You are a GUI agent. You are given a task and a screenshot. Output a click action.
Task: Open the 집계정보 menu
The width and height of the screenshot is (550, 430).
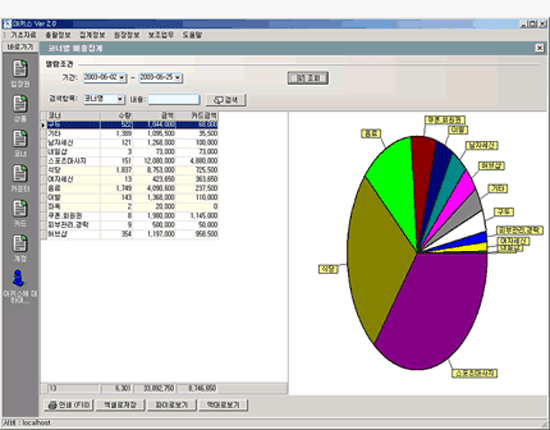[x=92, y=35]
